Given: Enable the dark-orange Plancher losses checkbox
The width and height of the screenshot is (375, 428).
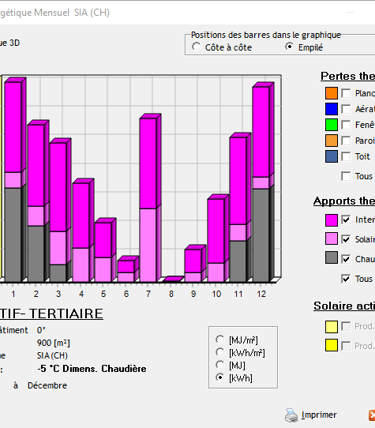Looking at the screenshot, I should pos(346,93).
